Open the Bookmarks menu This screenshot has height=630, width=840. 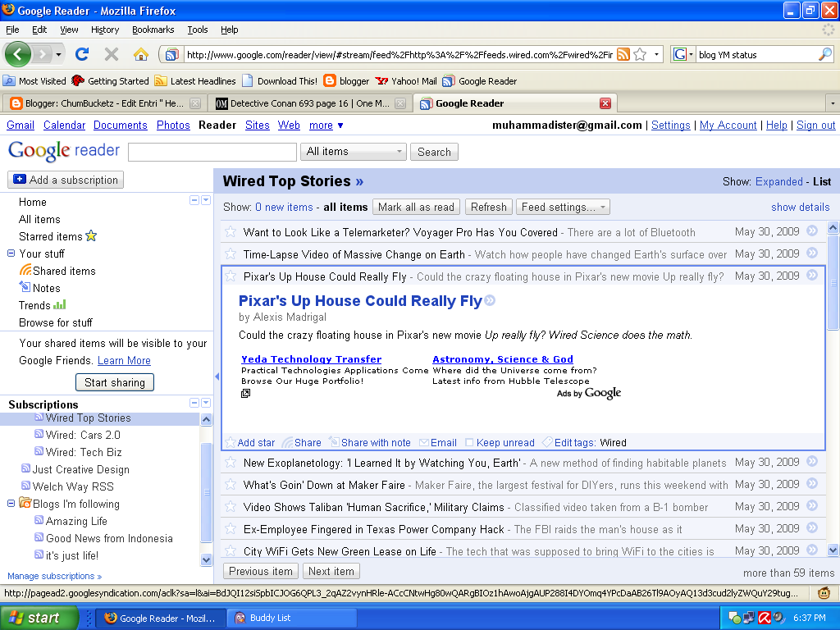coord(153,30)
